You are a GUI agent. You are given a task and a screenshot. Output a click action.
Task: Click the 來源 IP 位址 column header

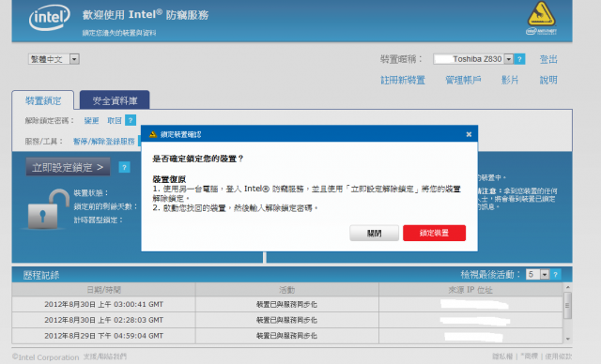pos(470,290)
